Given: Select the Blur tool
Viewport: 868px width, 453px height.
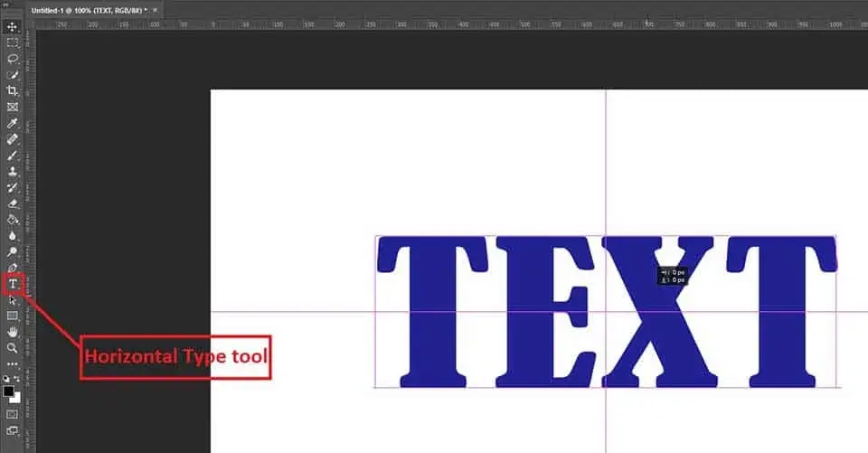Looking at the screenshot, I should tap(12, 236).
